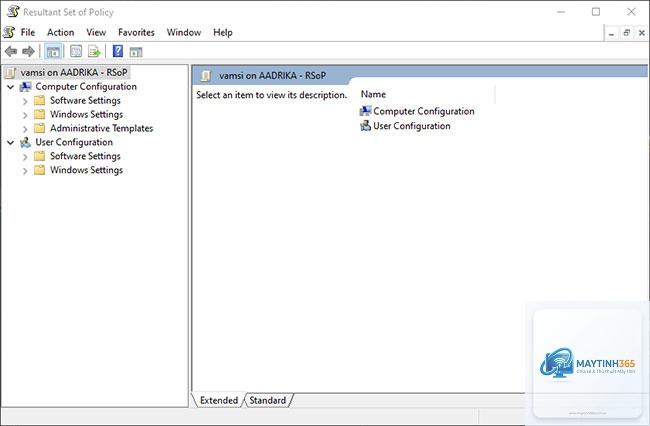Select Computer Configuration label in the tree
The height and width of the screenshot is (426, 650).
point(86,87)
